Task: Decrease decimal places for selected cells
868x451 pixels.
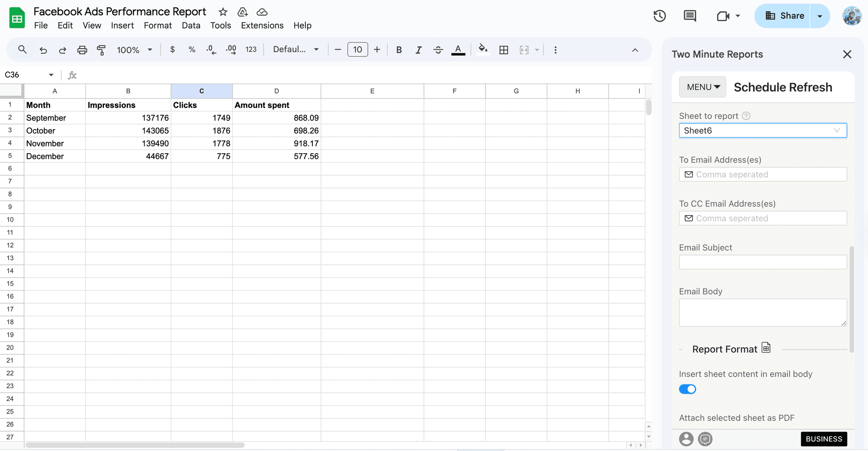Action: (x=211, y=50)
